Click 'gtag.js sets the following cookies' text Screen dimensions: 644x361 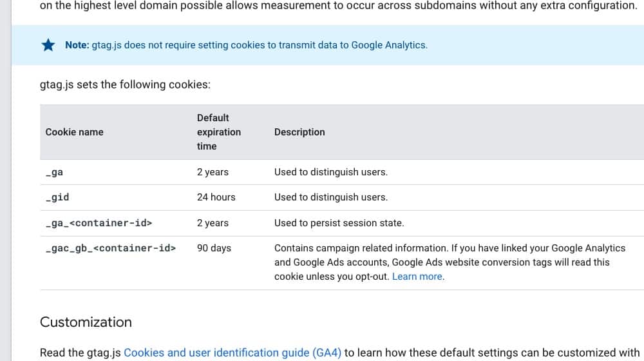point(125,84)
